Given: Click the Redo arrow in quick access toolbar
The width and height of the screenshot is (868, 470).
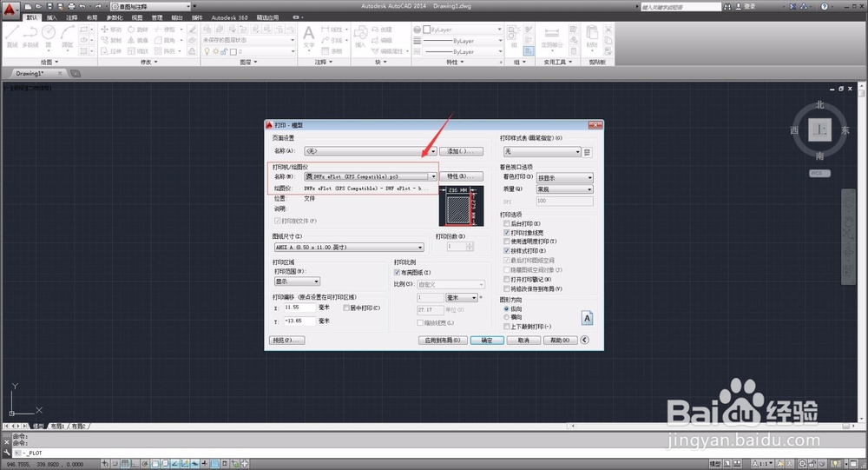Looking at the screenshot, I should (98, 6).
